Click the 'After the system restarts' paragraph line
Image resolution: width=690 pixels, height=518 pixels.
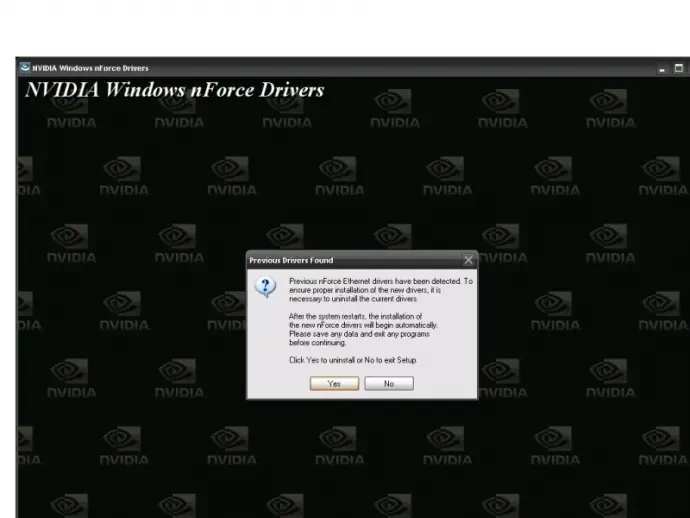(x=356, y=316)
